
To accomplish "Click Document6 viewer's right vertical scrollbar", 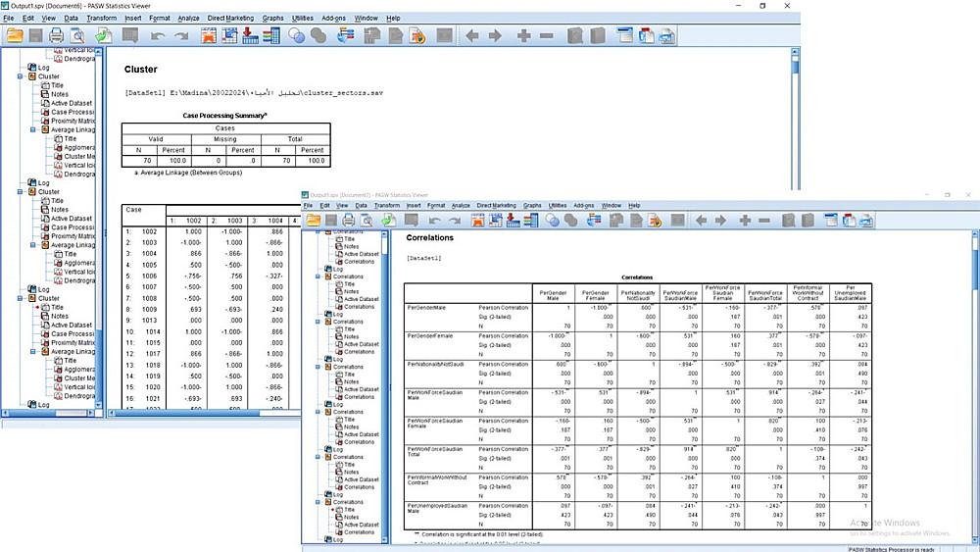I will (x=795, y=118).
